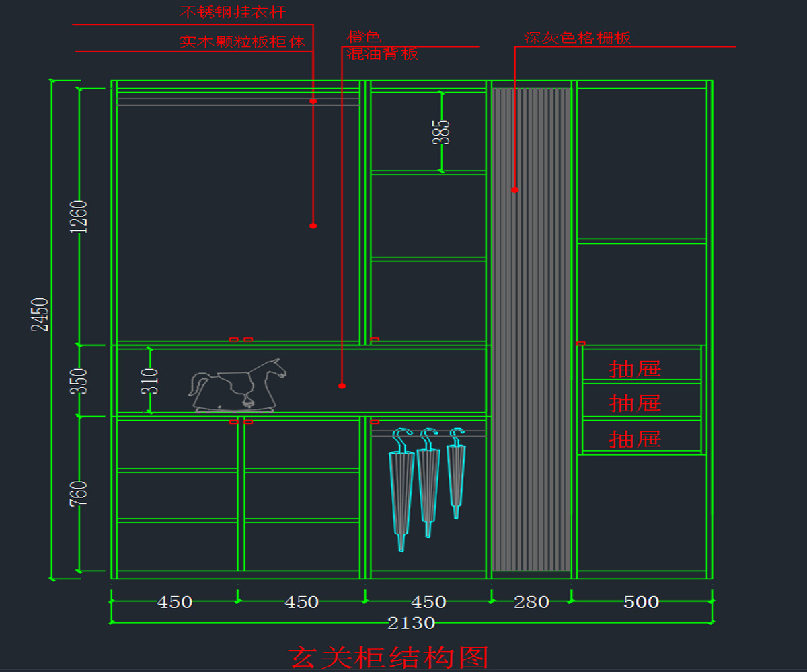Viewport: 807px width, 672px height.
Task: Click the dark grey vertical grille panel
Action: [531, 329]
